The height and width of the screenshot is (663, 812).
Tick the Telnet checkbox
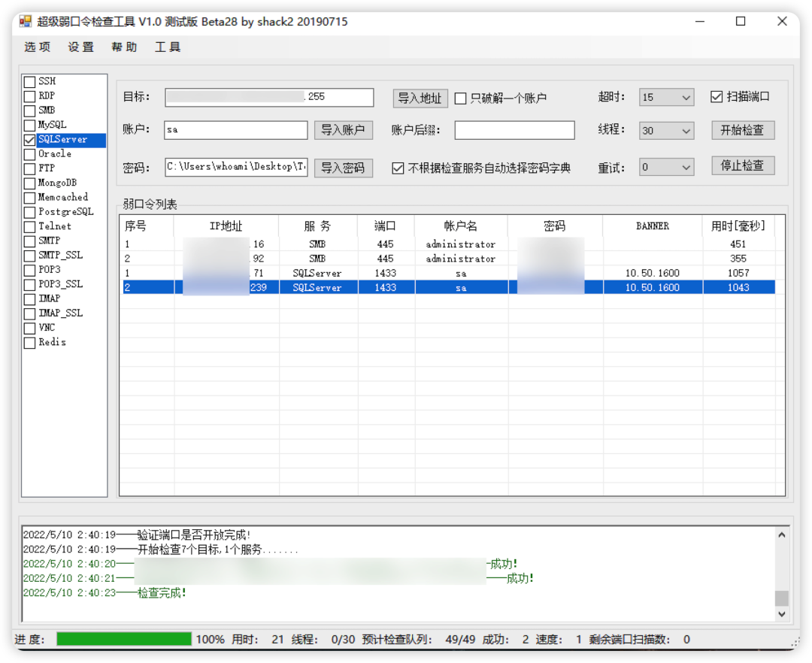pos(29,227)
